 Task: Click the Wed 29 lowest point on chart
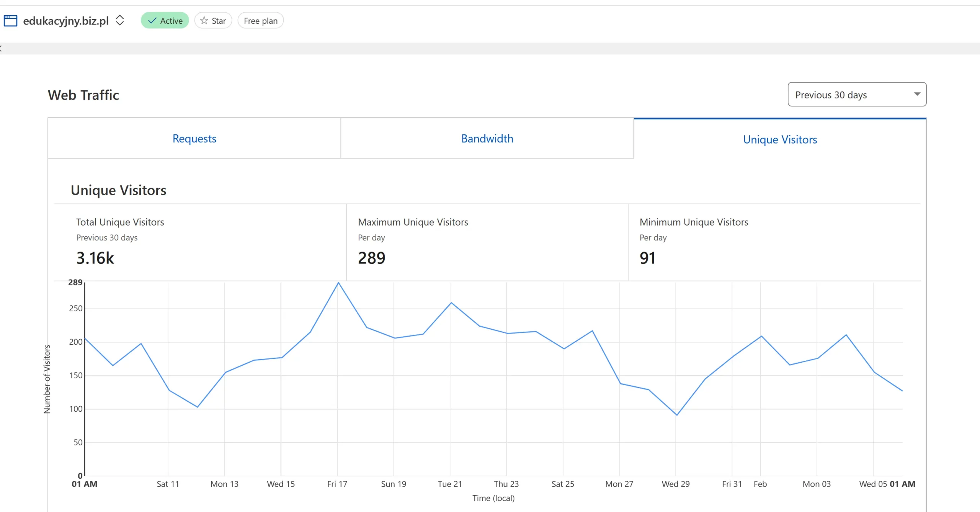tap(677, 415)
